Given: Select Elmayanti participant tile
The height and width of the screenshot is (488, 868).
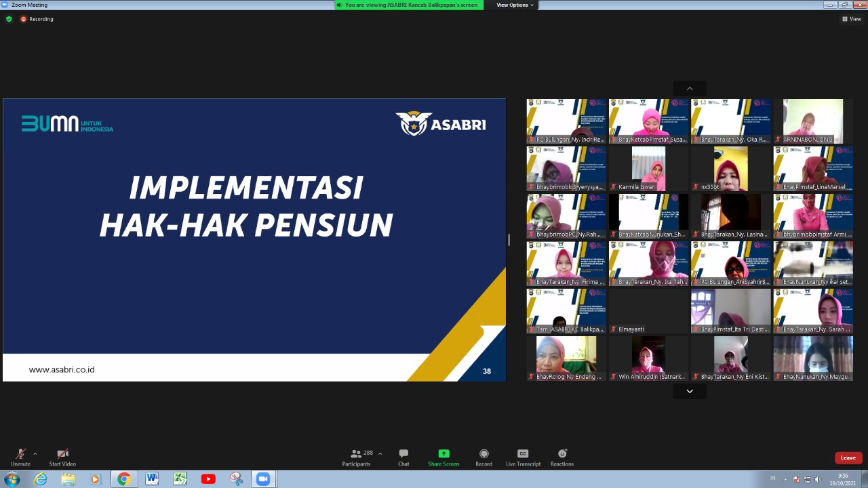Looking at the screenshot, I should point(649,311).
